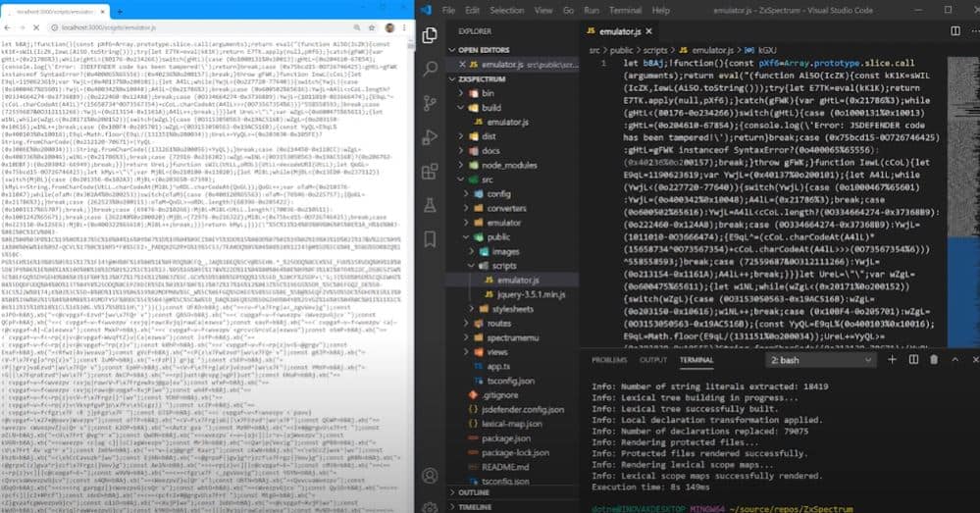980x513 pixels.
Task: Open the Run menu
Action: pyautogui.click(x=592, y=11)
